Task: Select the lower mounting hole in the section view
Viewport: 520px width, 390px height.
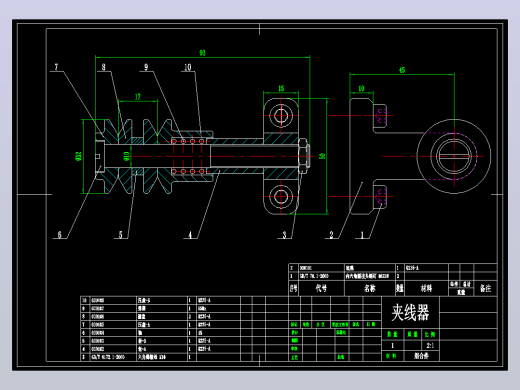Action: pos(281,197)
